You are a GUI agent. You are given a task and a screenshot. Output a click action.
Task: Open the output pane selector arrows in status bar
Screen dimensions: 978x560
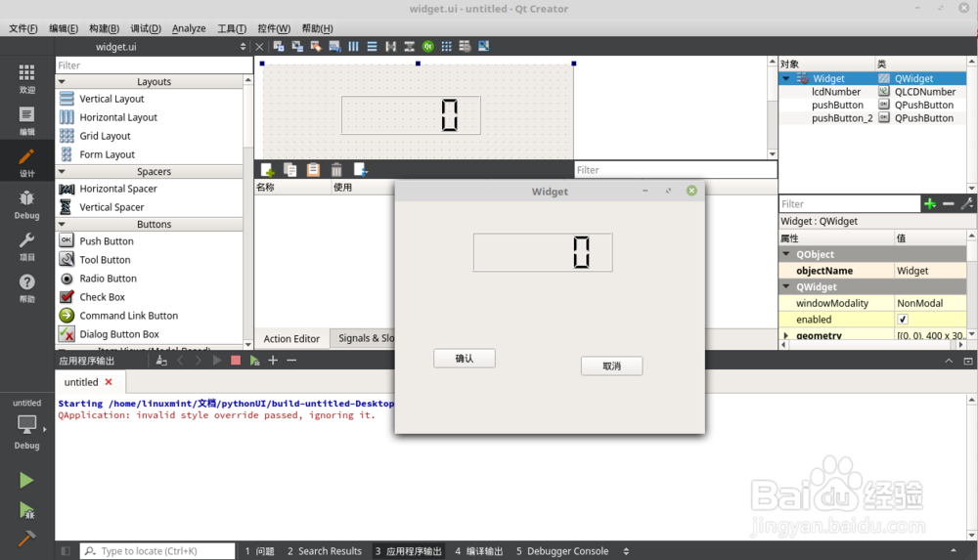626,551
